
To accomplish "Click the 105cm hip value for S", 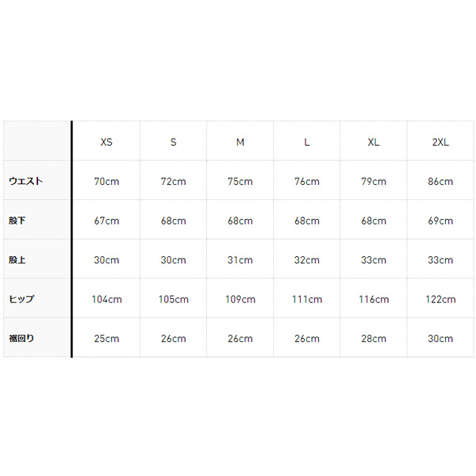I will tap(173, 300).
